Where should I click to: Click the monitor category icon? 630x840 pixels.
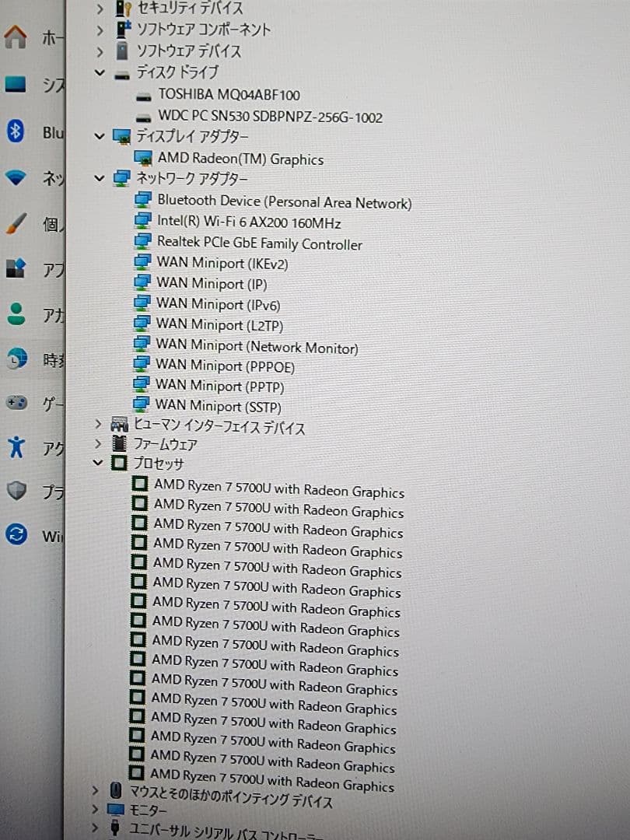click(115, 809)
